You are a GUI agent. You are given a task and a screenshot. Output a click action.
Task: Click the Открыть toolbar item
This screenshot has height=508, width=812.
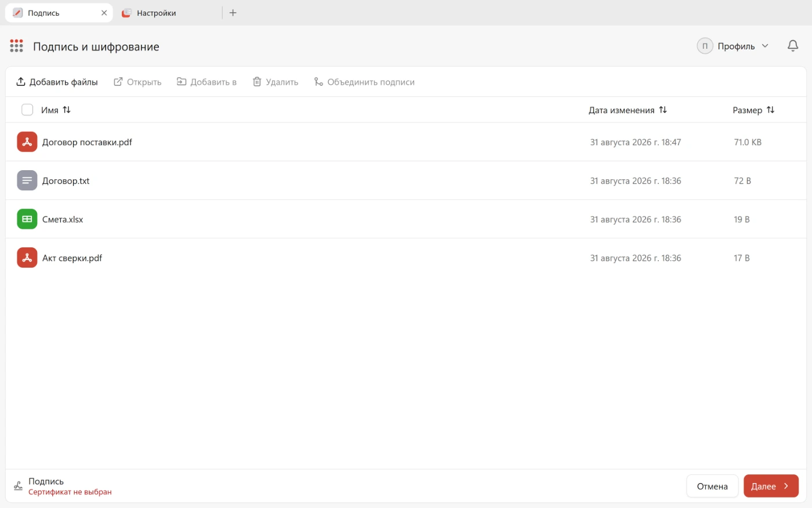pyautogui.click(x=137, y=82)
